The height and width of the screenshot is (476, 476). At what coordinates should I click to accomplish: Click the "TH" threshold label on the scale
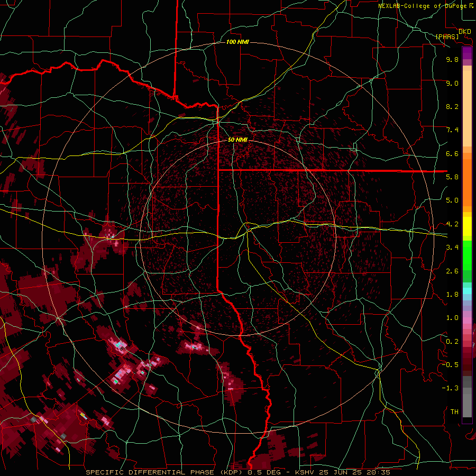tap(454, 412)
